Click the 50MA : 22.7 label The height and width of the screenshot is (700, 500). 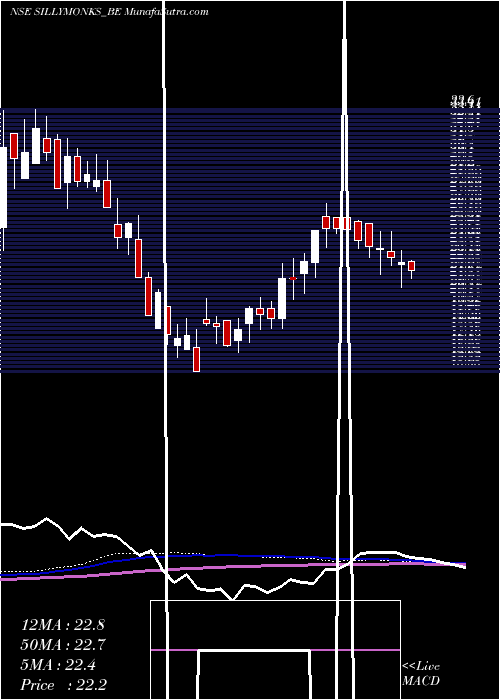coord(63,645)
